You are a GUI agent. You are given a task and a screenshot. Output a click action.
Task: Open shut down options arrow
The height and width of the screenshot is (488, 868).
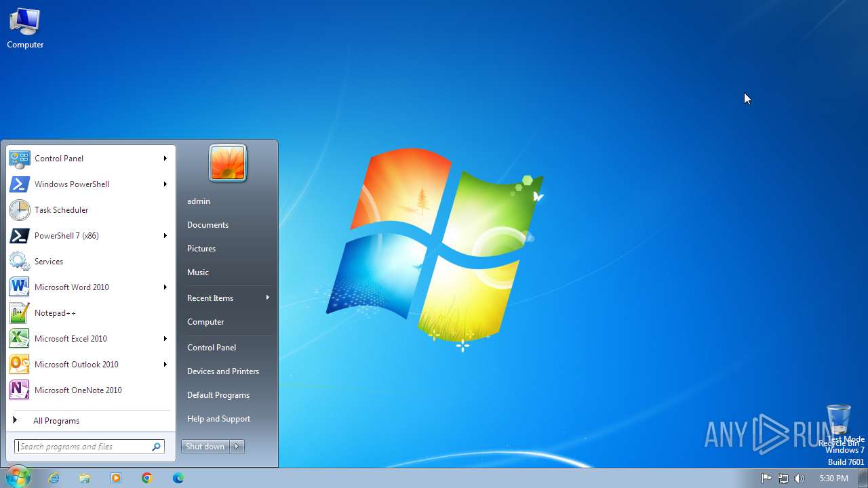click(237, 447)
